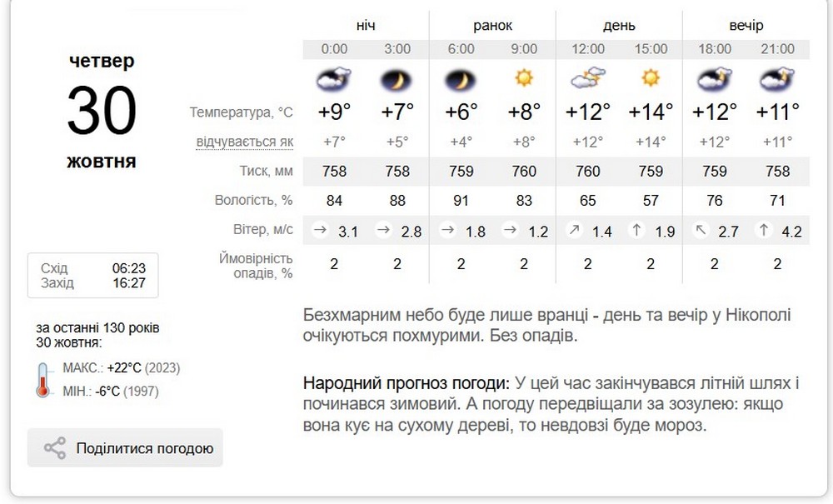This screenshot has height=504, width=833.
Task: Open the відчувається як link
Action: point(244,142)
